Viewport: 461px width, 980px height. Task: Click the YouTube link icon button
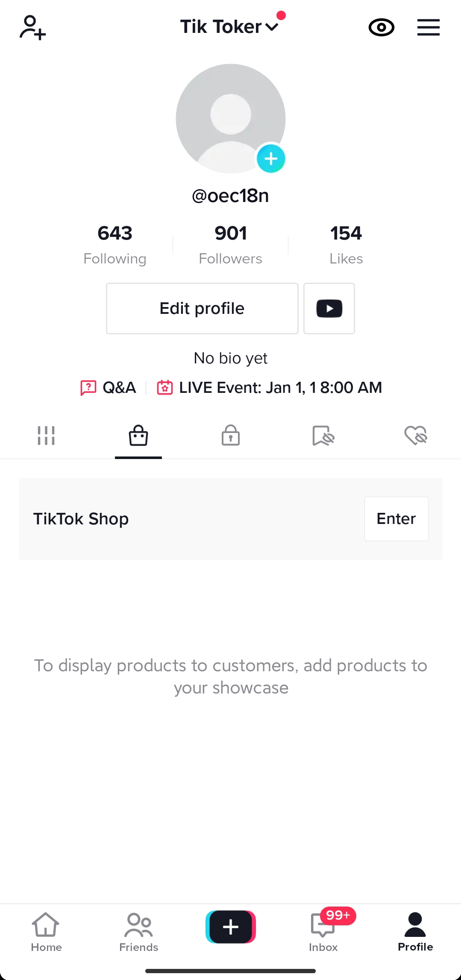pos(329,308)
